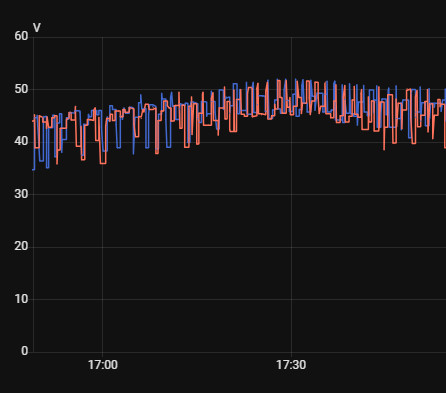The image size is (446, 393).
Task: Click the 20 value on the y-axis
Action: pos(21,246)
